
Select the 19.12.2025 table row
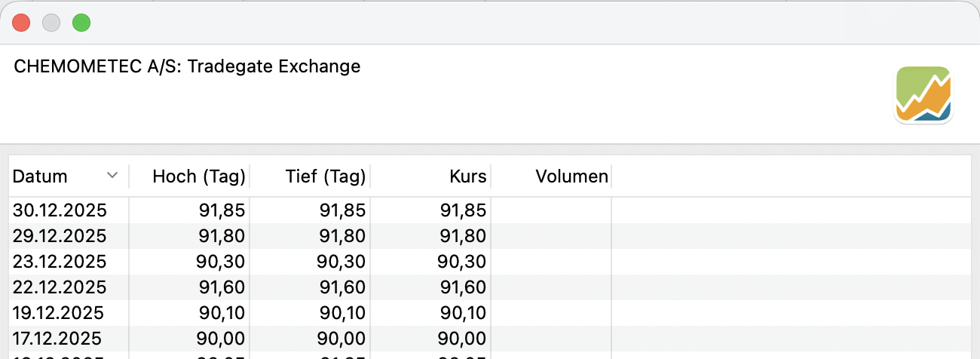point(59,313)
